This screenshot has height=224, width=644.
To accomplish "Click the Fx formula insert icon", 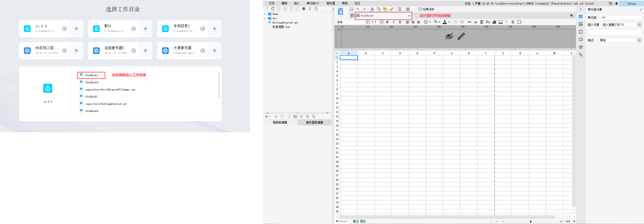I will pos(488,22).
